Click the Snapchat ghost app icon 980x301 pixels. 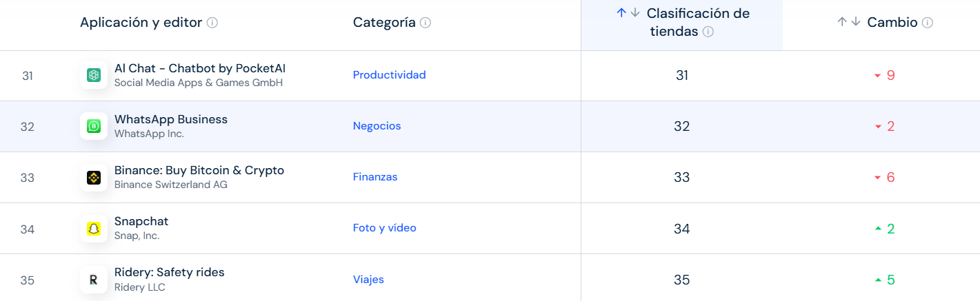pyautogui.click(x=94, y=228)
